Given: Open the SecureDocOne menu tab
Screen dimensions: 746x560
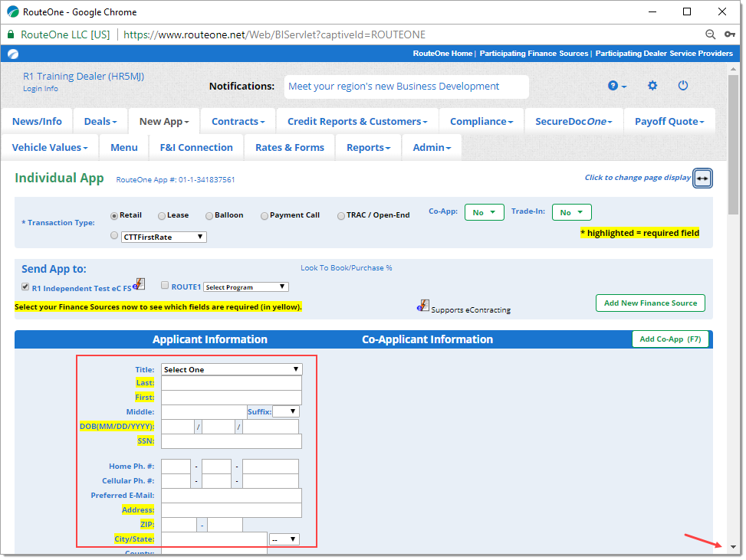Looking at the screenshot, I should (x=573, y=122).
